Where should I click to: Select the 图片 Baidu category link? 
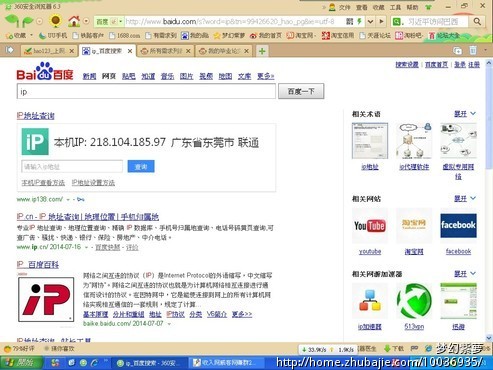[186, 76]
